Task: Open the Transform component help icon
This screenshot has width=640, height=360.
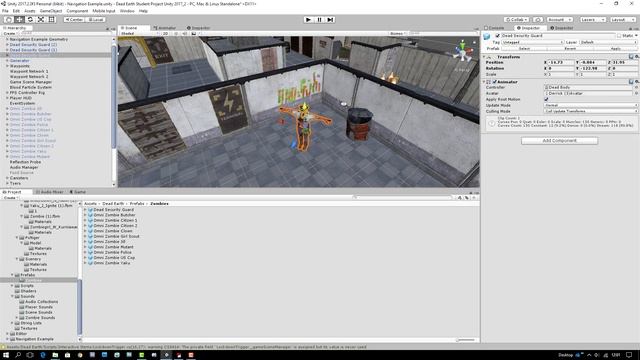Action: click(x=631, y=57)
